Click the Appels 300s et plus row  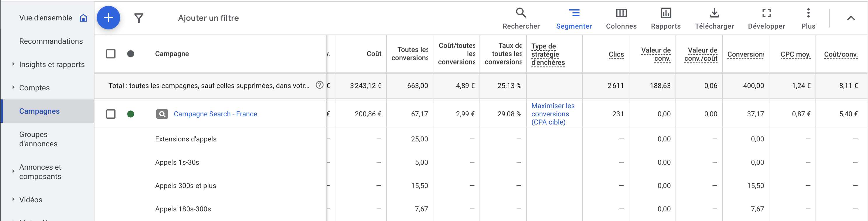click(x=185, y=186)
